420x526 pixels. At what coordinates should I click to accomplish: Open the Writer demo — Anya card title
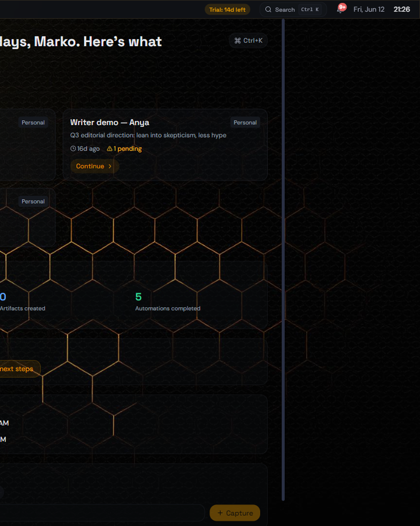click(110, 122)
